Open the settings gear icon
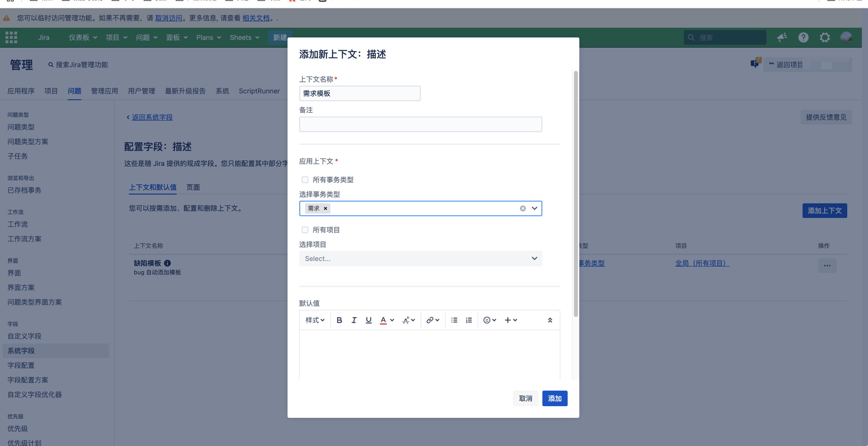Viewport: 868px width, 446px height. pyautogui.click(x=824, y=38)
